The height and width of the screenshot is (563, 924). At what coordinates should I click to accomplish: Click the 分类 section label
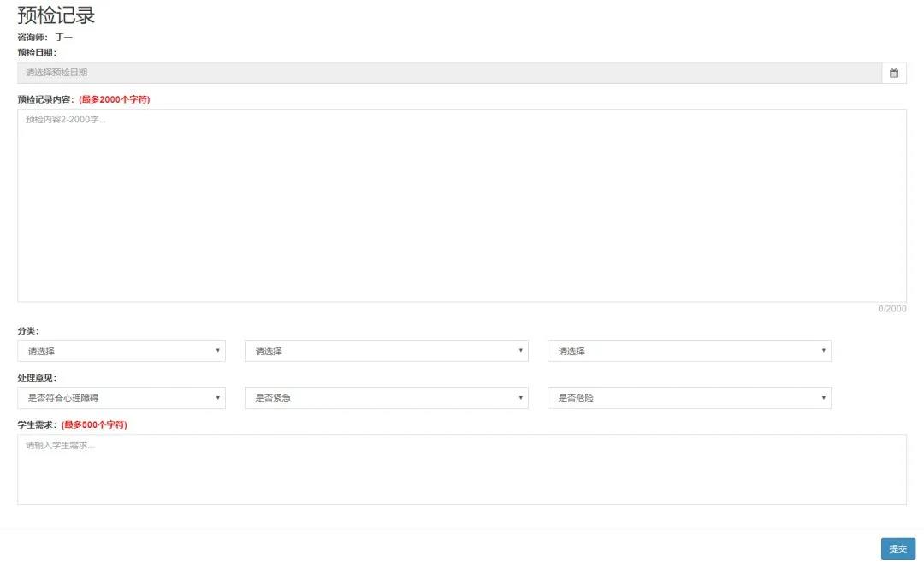click(x=27, y=331)
